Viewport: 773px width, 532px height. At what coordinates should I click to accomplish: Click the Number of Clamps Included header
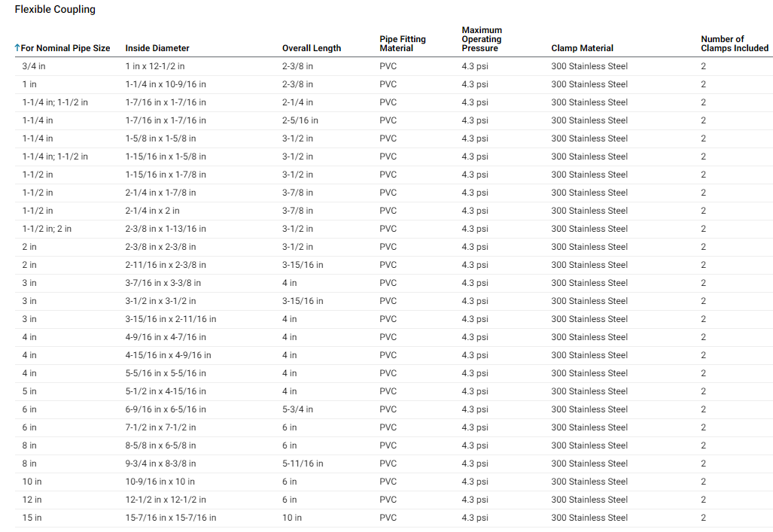(x=734, y=44)
